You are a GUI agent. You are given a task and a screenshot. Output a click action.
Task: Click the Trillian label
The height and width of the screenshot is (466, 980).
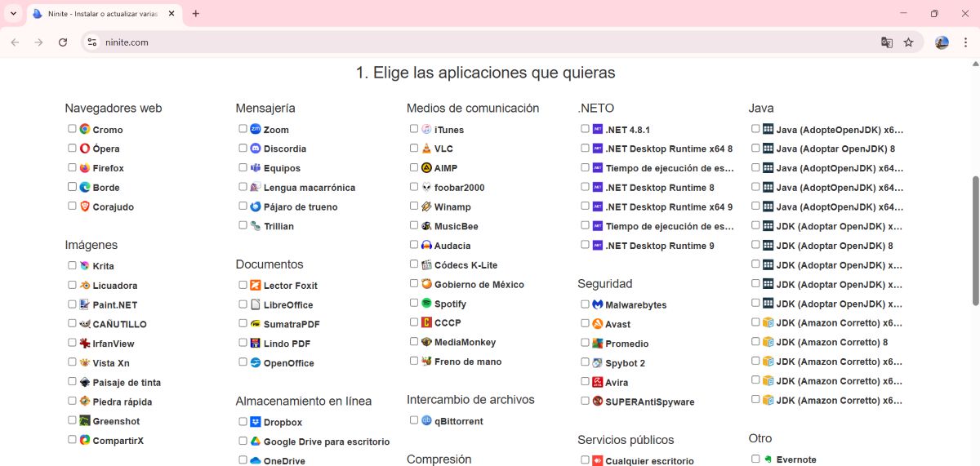click(x=278, y=226)
